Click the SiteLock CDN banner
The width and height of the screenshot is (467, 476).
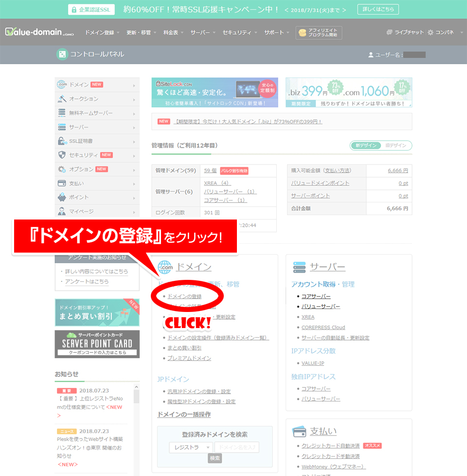tap(215, 92)
